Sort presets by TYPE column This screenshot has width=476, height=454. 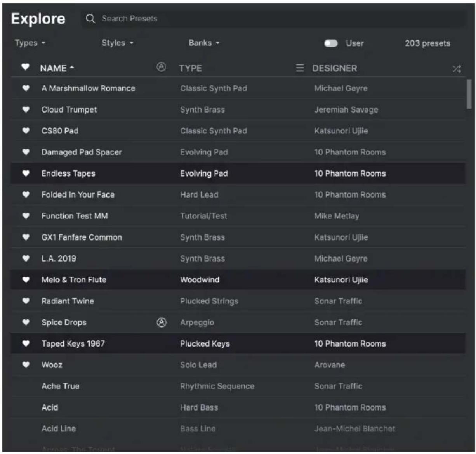(x=190, y=68)
